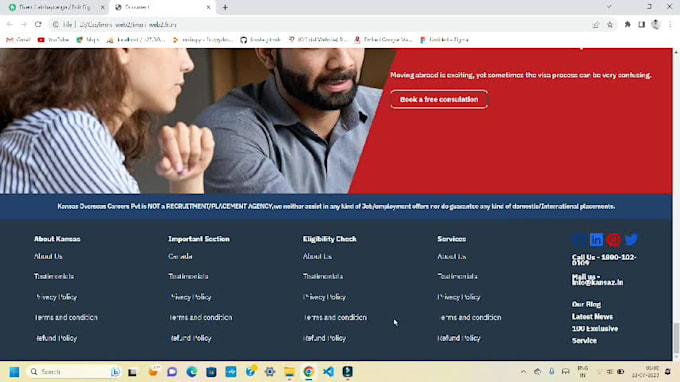Open Visual Studio Code from the taskbar
The image size is (680, 382).
tap(328, 372)
